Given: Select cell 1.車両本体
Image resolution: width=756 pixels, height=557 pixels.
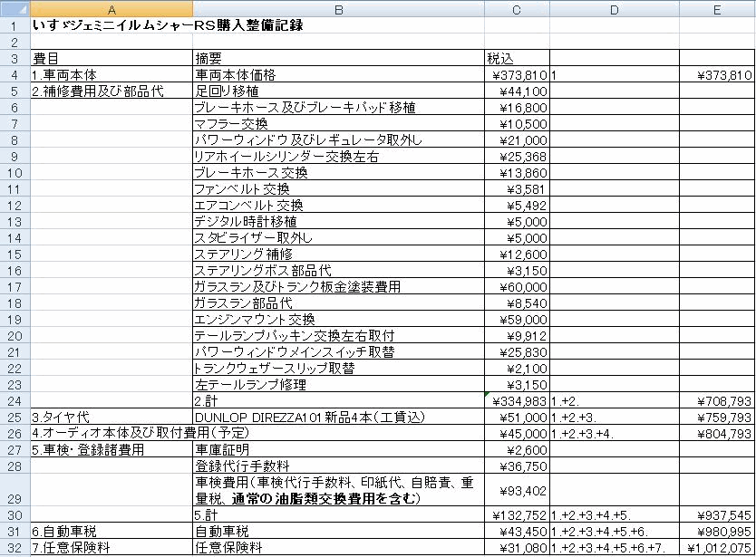Looking at the screenshot, I should click(111, 74).
